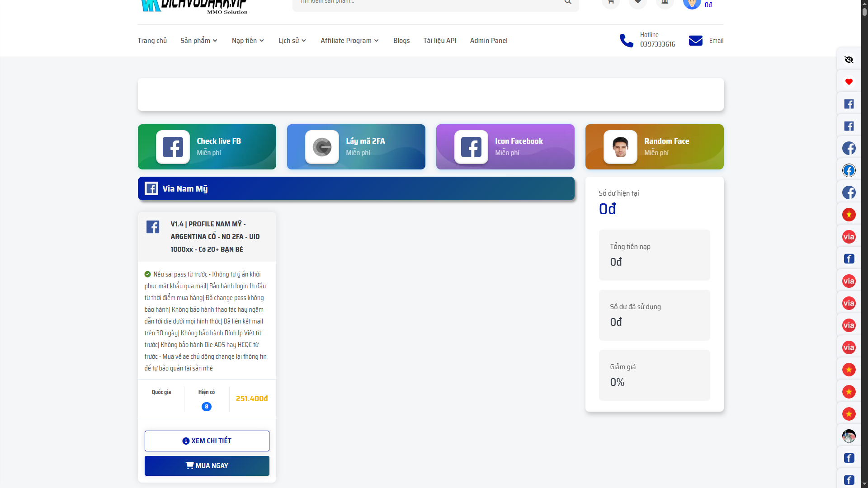Open the Admin Panel link
Viewport: 868px width, 488px height.
tap(488, 41)
